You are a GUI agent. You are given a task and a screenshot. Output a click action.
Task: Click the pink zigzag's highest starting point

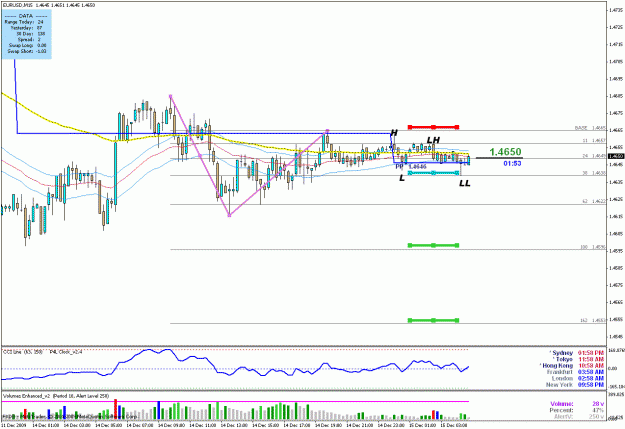pos(171,96)
